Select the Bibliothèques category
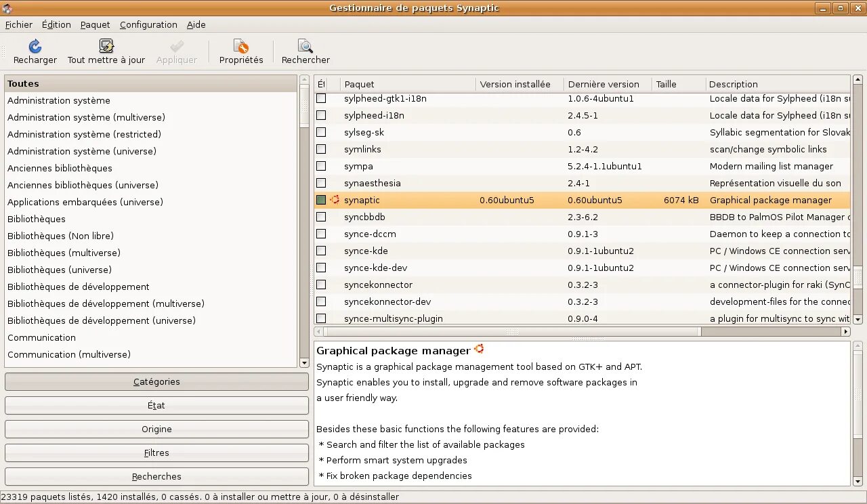The width and height of the screenshot is (867, 504). [151, 219]
